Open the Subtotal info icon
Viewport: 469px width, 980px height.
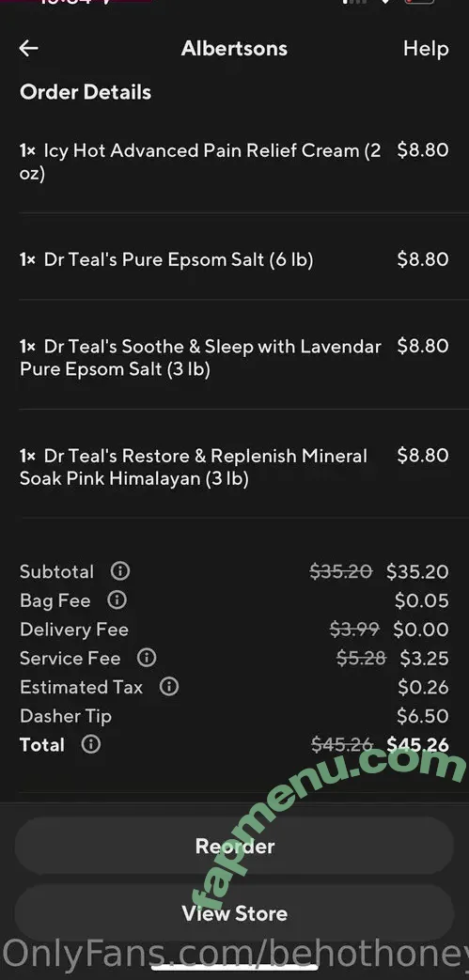pos(120,570)
